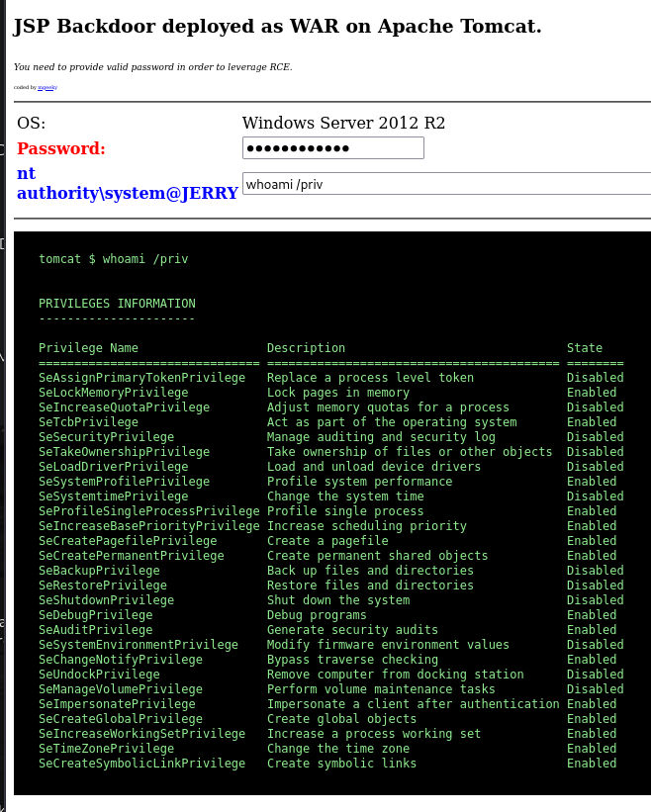The image size is (651, 812).
Task: Select SeIncreaseWorkingSetPrivilege text
Action: point(141,734)
